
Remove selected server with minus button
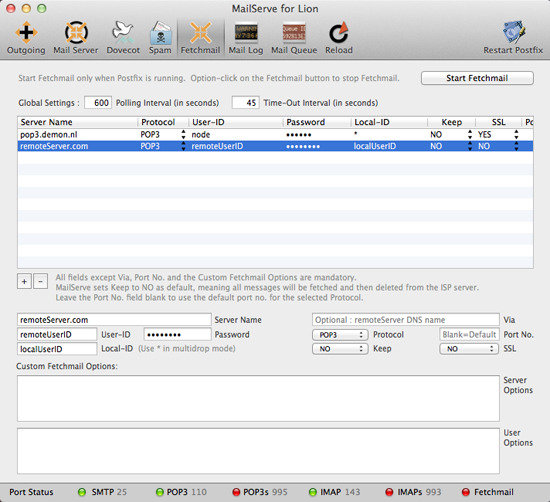tap(41, 281)
